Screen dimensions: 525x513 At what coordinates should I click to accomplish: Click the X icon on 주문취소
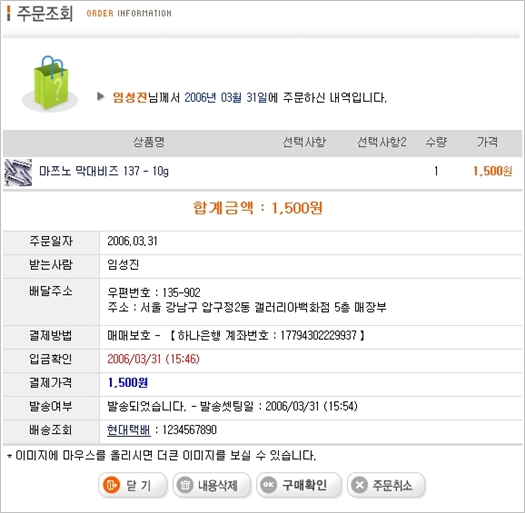click(360, 485)
